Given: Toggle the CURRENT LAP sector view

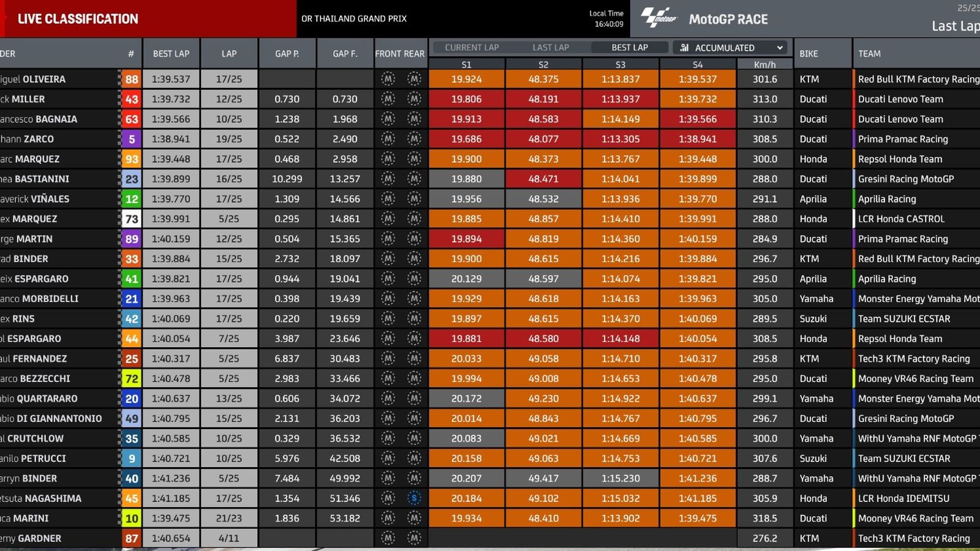Looking at the screenshot, I should [472, 48].
